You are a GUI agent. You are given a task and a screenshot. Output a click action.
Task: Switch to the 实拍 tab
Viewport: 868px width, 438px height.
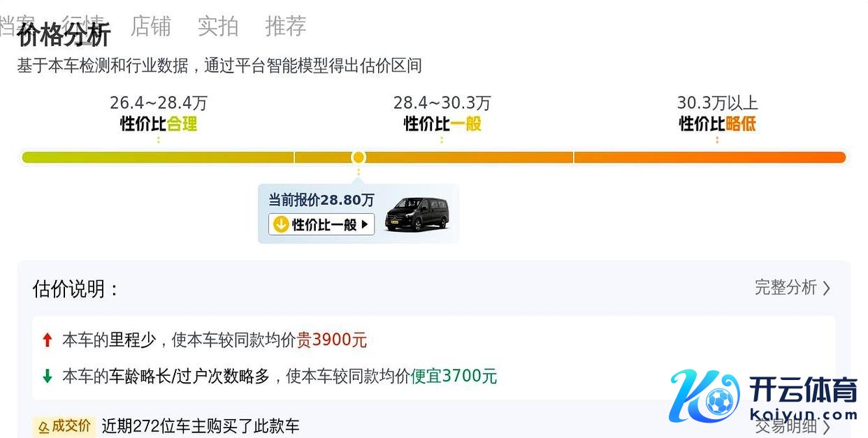218,26
